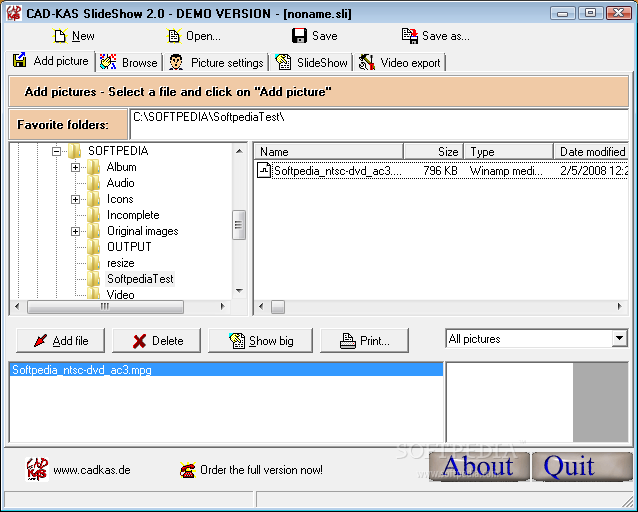
Task: Click the Show big button
Action: tap(260, 341)
